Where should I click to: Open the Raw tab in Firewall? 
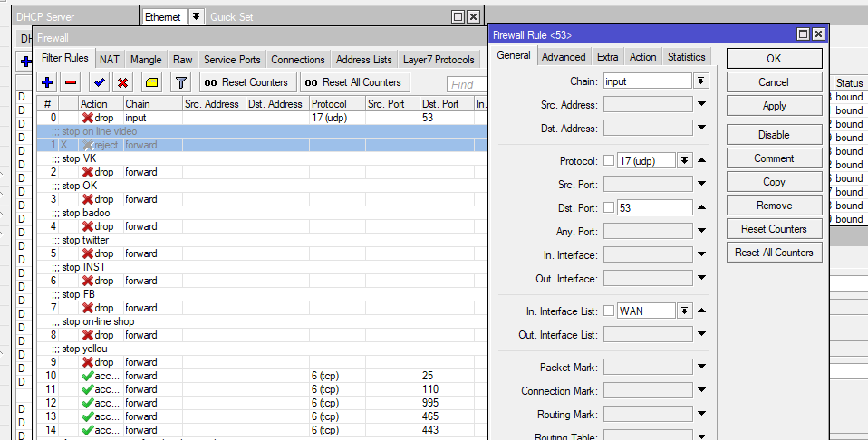pyautogui.click(x=183, y=59)
